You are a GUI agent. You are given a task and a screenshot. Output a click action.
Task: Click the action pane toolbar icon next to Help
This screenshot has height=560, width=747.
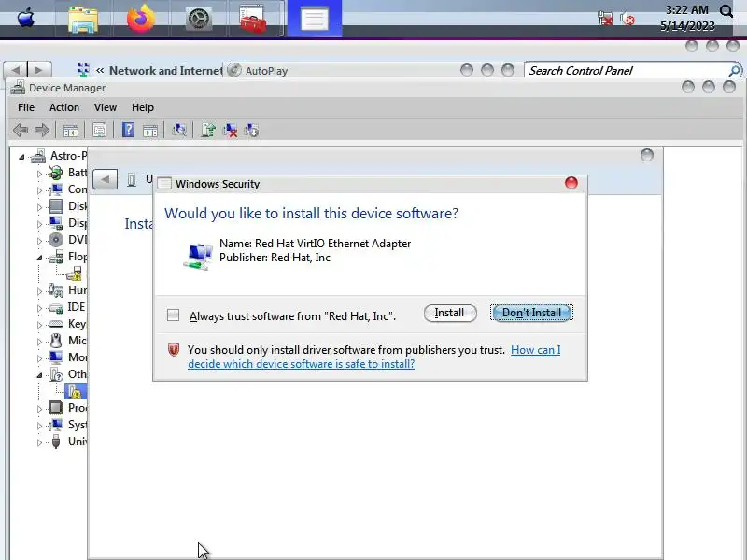click(150, 131)
